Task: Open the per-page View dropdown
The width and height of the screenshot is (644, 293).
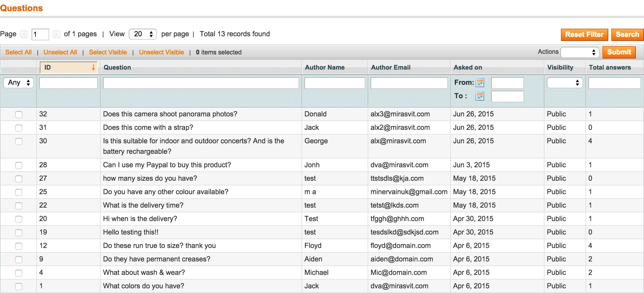Action: pos(143,34)
